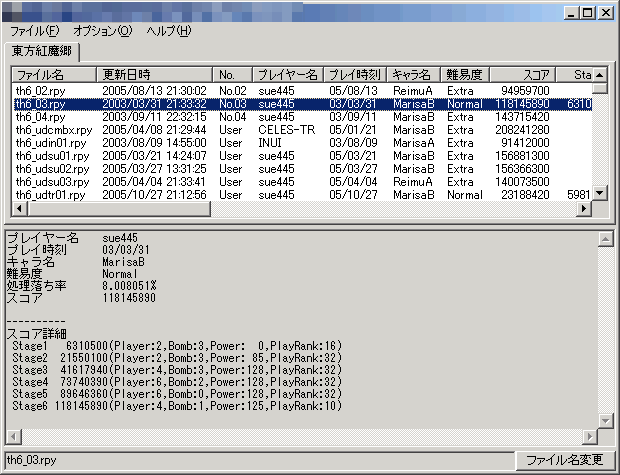
Task: Maximize the window
Action: pyautogui.click(x=588, y=13)
